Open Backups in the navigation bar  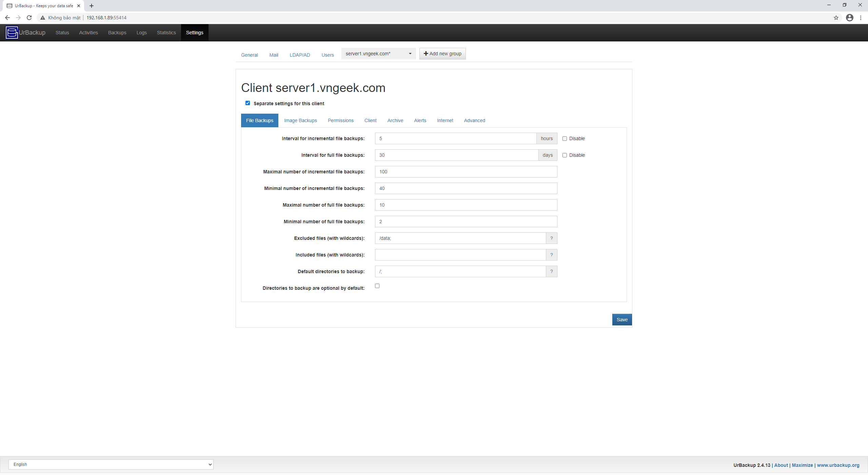point(117,33)
